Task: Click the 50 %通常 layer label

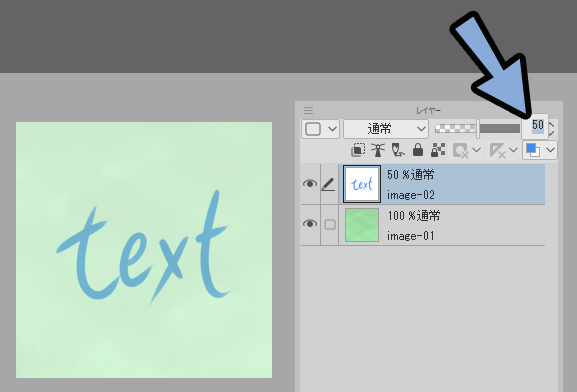Action: (411, 174)
